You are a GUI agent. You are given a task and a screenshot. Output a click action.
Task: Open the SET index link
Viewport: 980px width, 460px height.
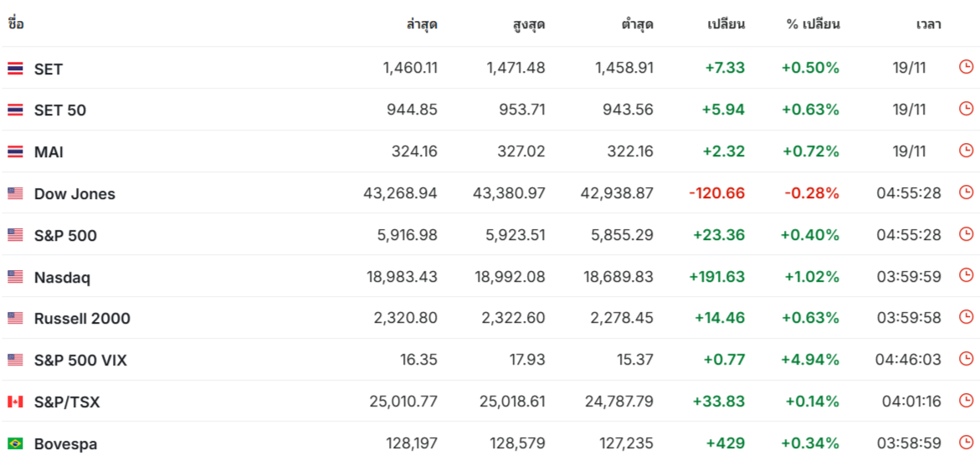(49, 69)
